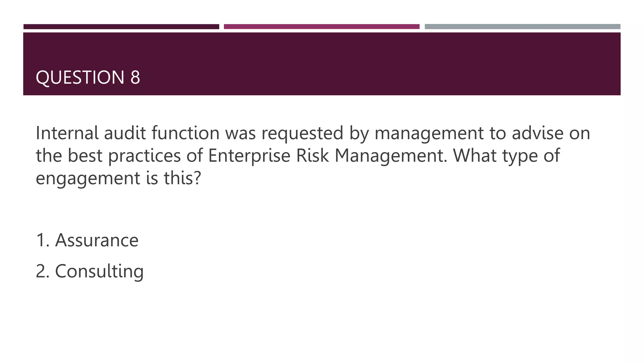This screenshot has height=362, width=644.
Task: Click the magenta accent bar
Action: [322, 27]
